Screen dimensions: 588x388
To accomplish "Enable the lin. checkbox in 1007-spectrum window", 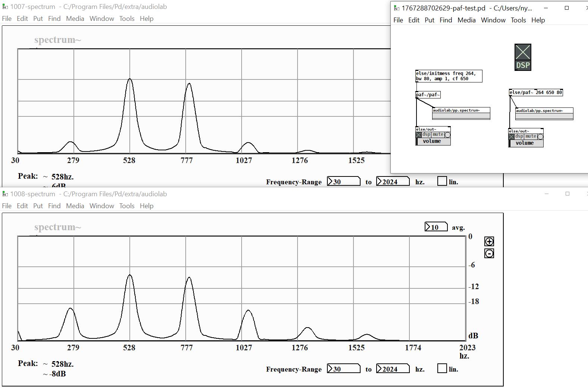I will click(442, 181).
